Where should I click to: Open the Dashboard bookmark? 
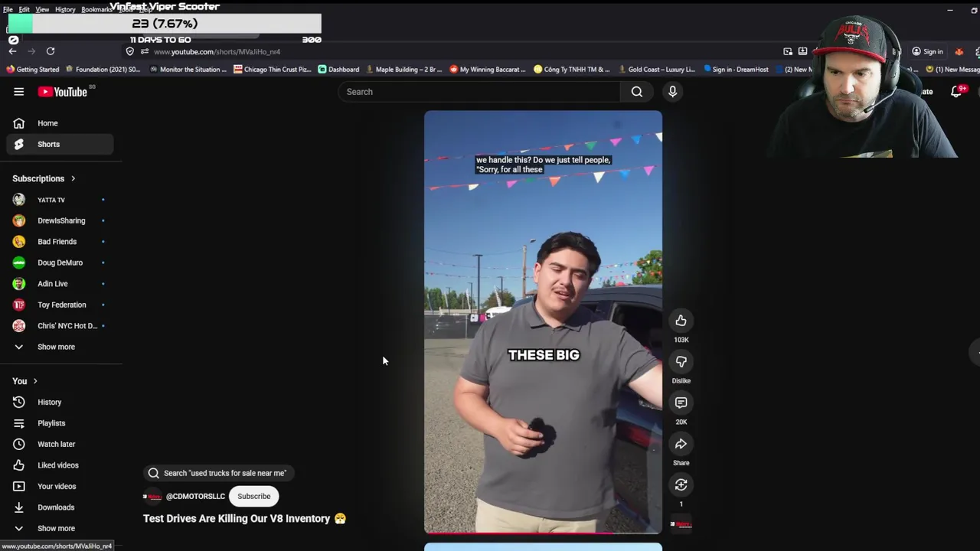click(x=338, y=69)
